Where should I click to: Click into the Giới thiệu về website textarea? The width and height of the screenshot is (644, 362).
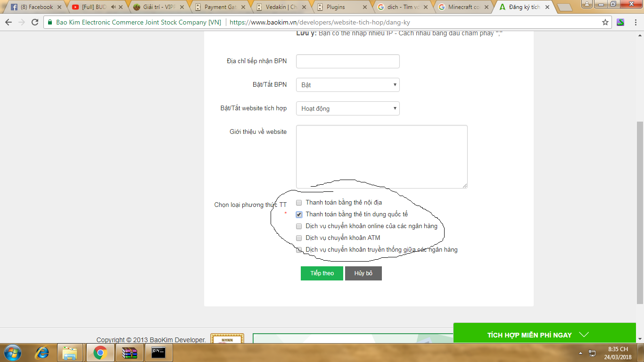click(x=382, y=156)
